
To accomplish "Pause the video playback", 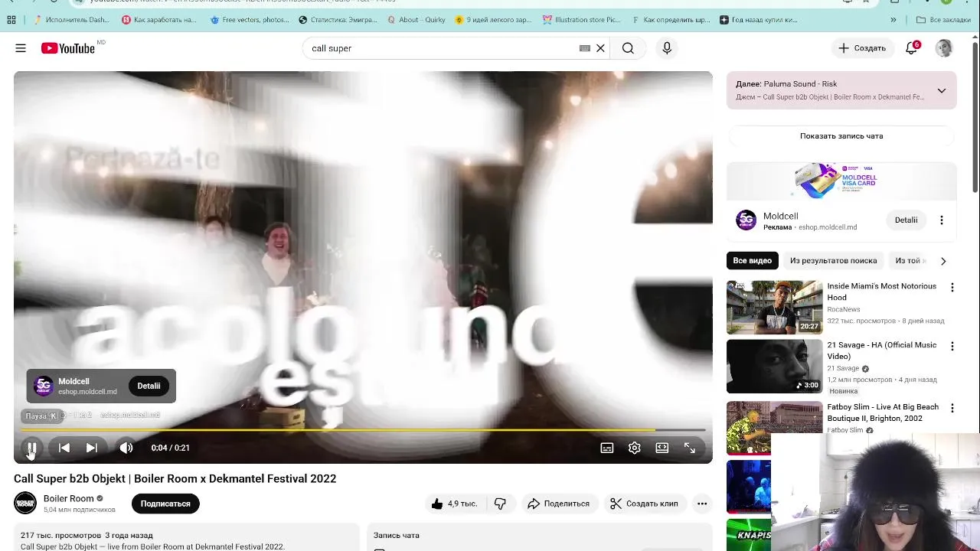I will pyautogui.click(x=32, y=448).
